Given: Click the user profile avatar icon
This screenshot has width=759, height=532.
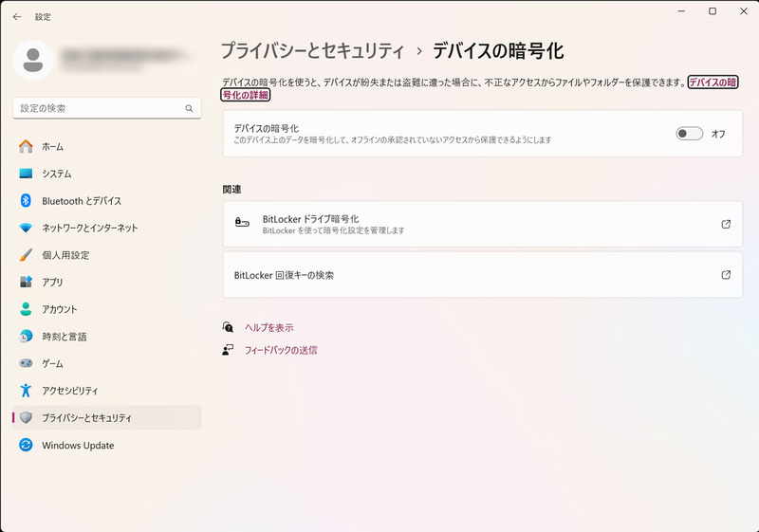Looking at the screenshot, I should (x=33, y=61).
